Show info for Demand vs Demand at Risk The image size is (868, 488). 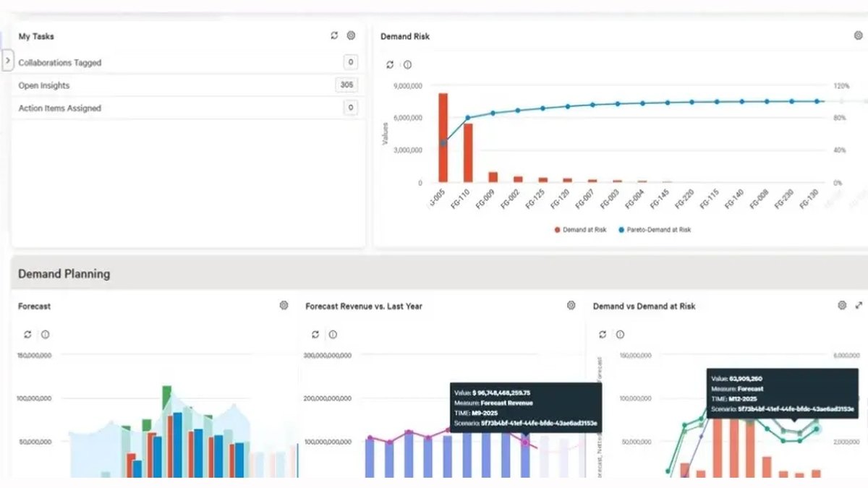pos(620,335)
